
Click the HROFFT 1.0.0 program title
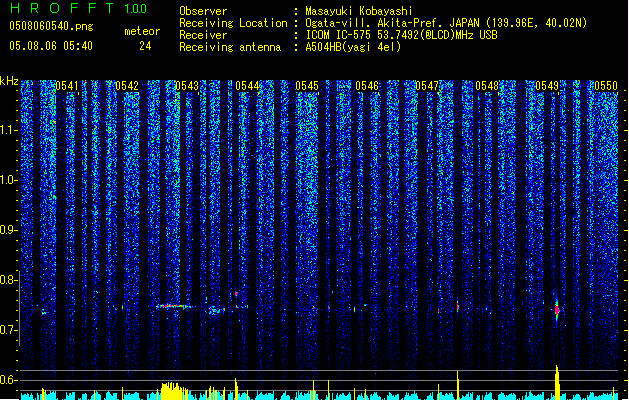(x=78, y=8)
